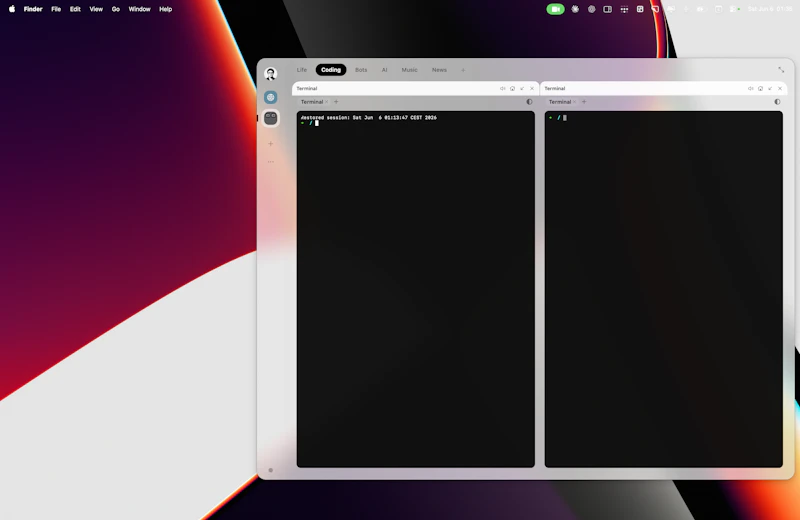Click the left panel Terminal title text
800x520 pixels.
click(307, 88)
